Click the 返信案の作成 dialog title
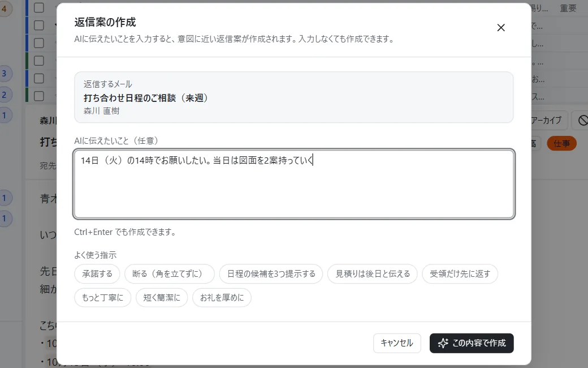The height and width of the screenshot is (368, 588). pyautogui.click(x=105, y=22)
